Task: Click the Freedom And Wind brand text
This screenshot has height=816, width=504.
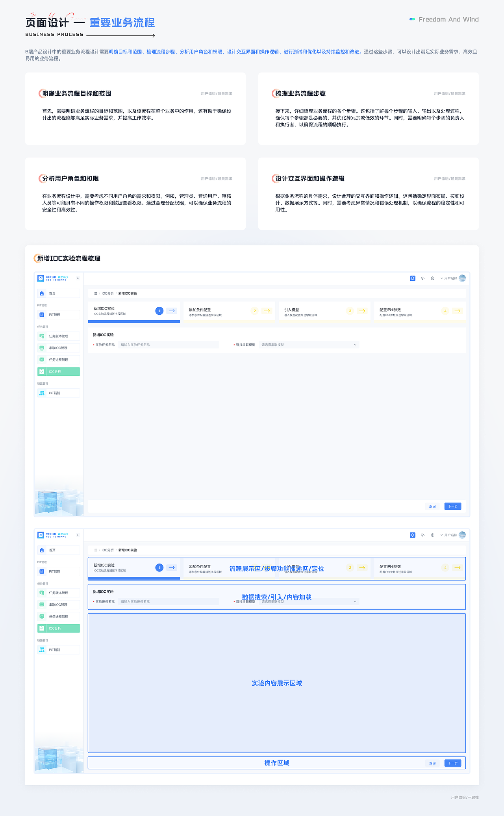Action: (448, 19)
